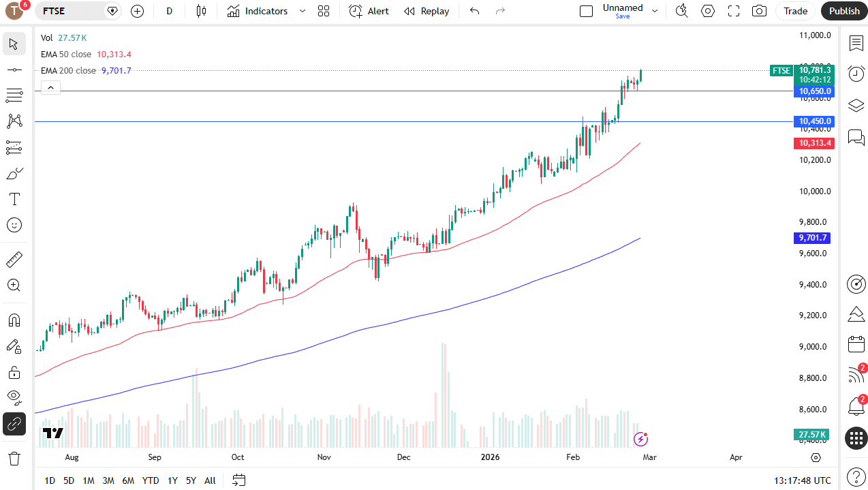
Task: Select the ruler measure tool
Action: [14, 260]
